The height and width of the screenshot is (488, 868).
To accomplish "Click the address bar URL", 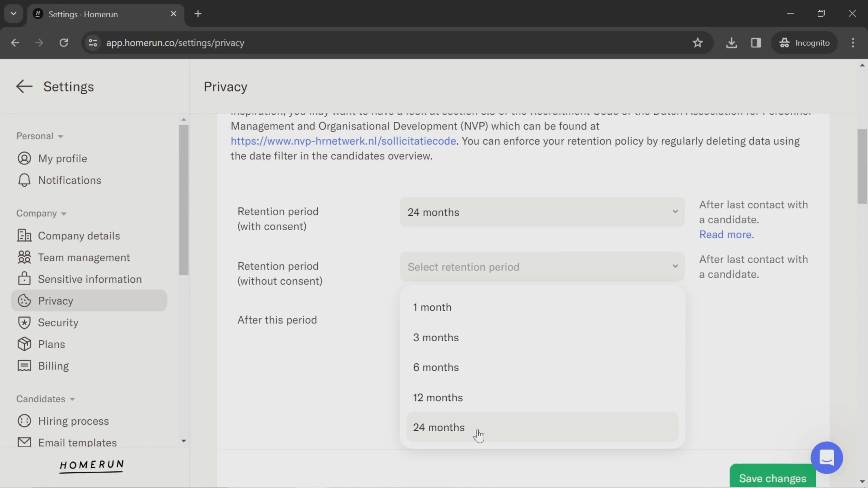I will 175,43.
